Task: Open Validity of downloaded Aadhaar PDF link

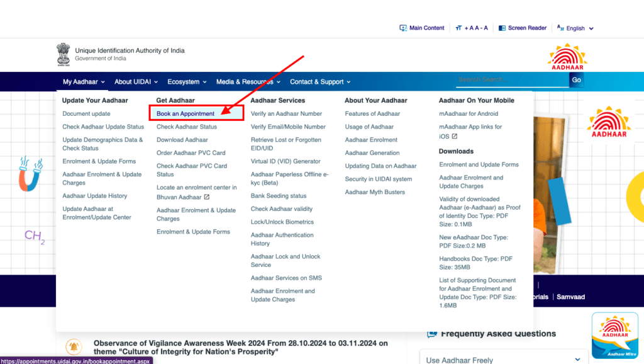Action: click(480, 212)
